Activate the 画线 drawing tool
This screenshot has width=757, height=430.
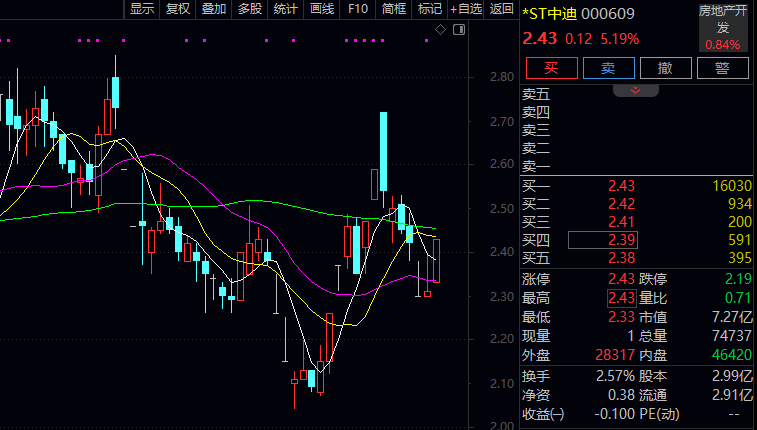(322, 9)
